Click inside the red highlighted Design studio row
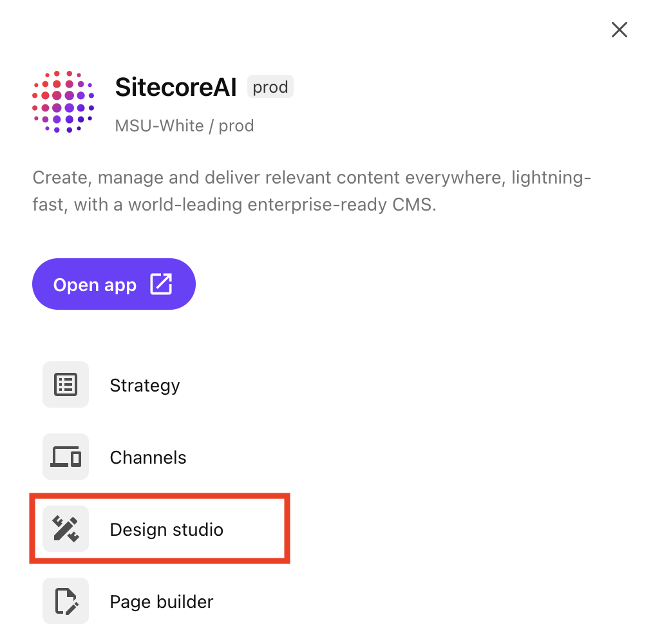 click(x=160, y=528)
